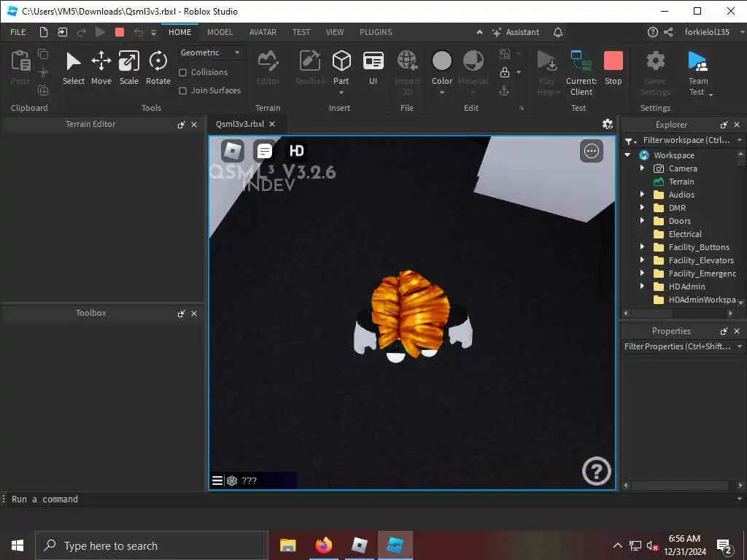
Task: Click the lock tool icon in the Edit group
Action: 505,72
